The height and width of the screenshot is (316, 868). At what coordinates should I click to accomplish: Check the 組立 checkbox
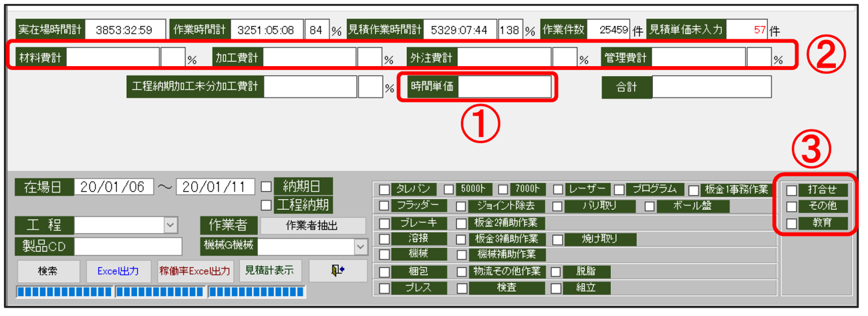(x=555, y=288)
